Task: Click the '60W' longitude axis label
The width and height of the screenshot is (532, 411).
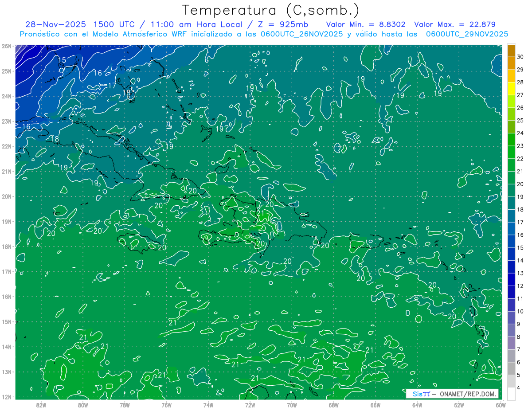Action: tap(501, 405)
